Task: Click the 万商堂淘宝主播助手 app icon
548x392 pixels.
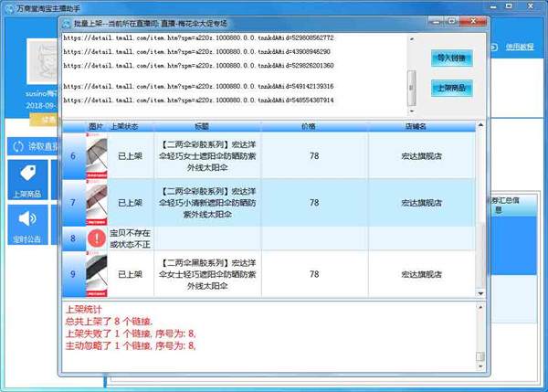Action: [9, 8]
